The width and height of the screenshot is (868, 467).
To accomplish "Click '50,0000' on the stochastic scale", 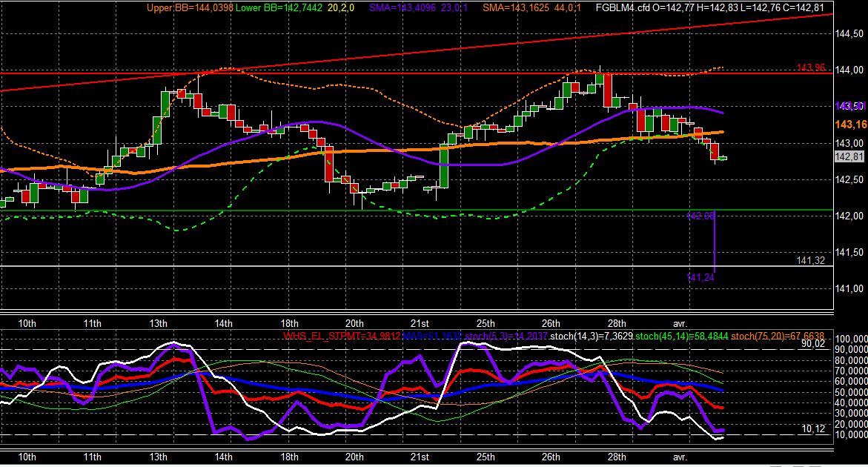I will click(x=852, y=392).
